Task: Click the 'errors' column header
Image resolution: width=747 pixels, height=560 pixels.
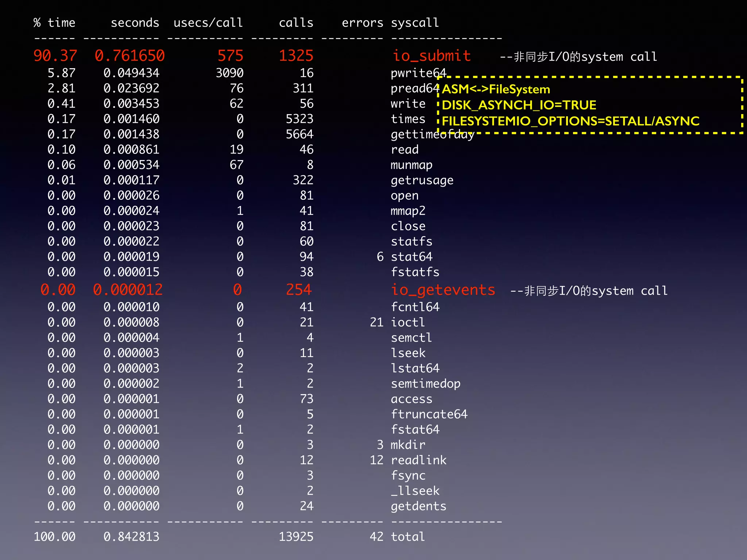Action: click(363, 23)
